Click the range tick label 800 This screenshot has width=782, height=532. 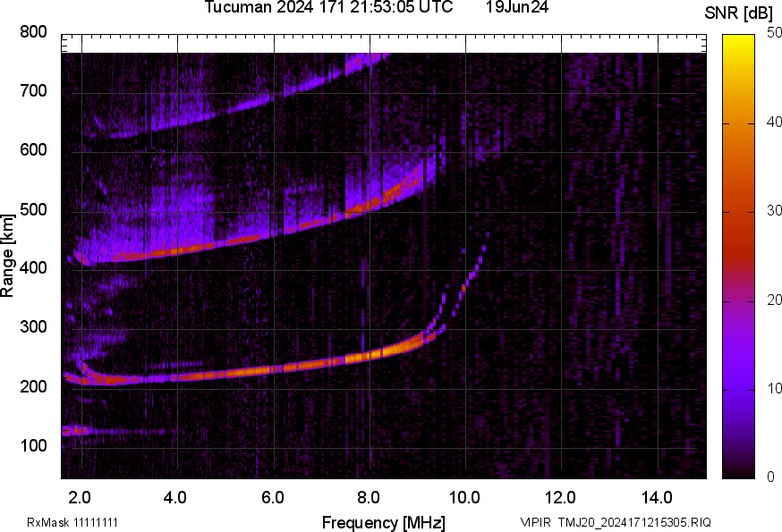point(33,32)
